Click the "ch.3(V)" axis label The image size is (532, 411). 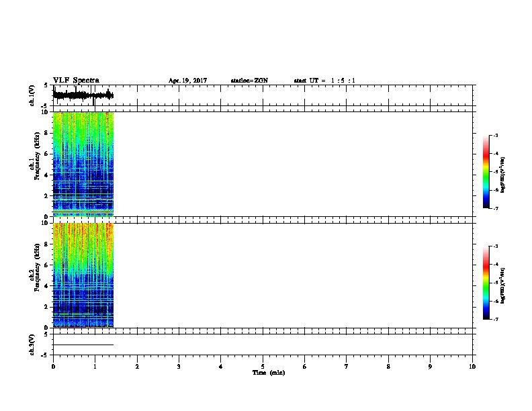(32, 345)
